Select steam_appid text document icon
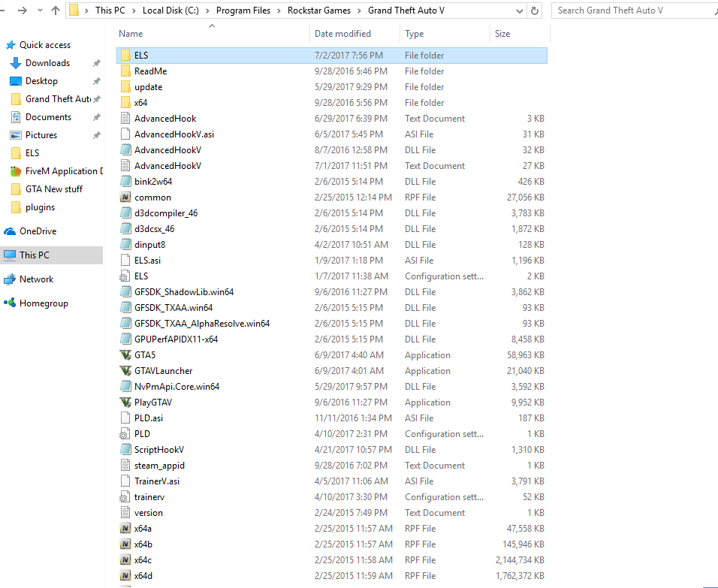Screen dimensions: 718x588 point(125,466)
